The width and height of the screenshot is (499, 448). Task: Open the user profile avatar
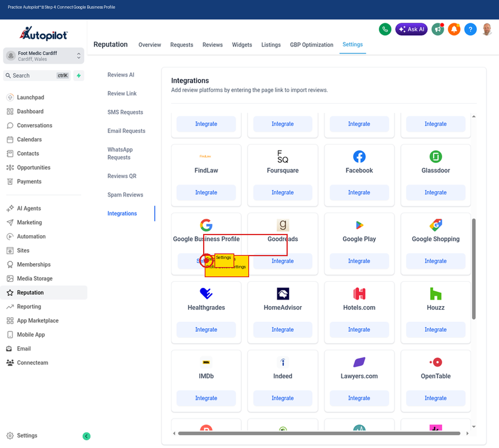[x=487, y=29]
